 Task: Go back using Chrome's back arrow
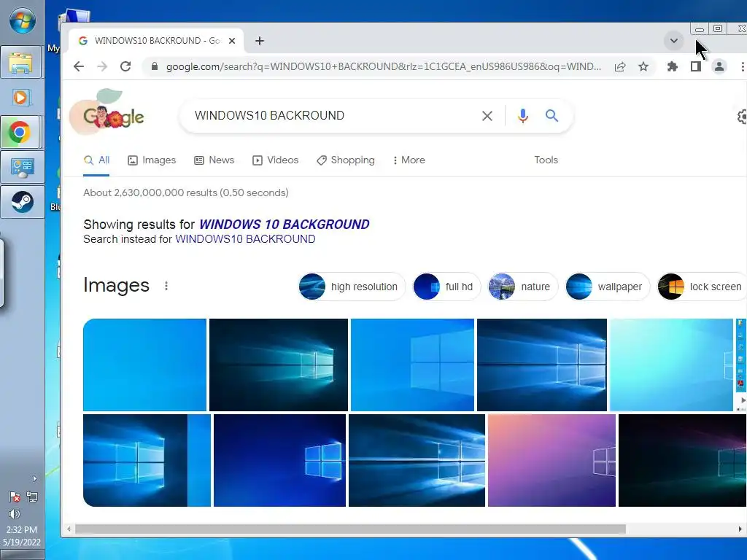[x=79, y=66]
